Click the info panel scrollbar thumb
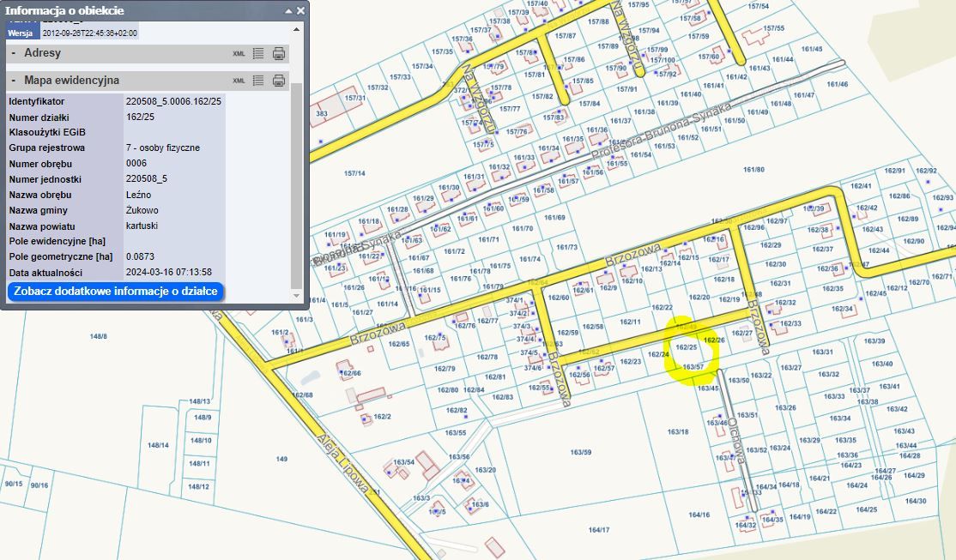 coord(296,186)
